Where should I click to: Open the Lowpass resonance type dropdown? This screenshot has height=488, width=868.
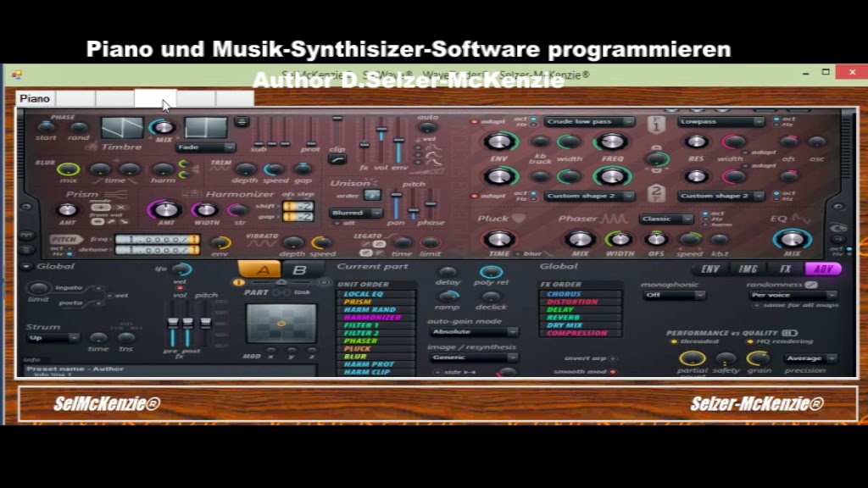coord(721,122)
